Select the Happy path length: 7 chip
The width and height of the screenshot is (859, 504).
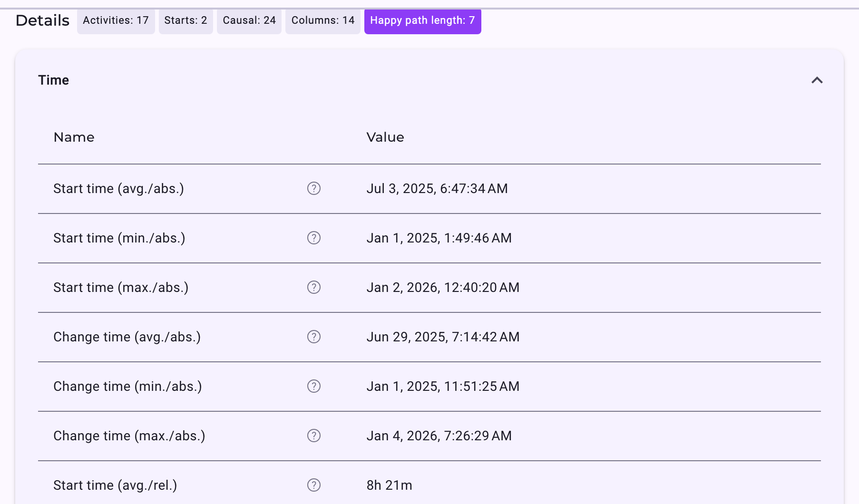point(423,21)
